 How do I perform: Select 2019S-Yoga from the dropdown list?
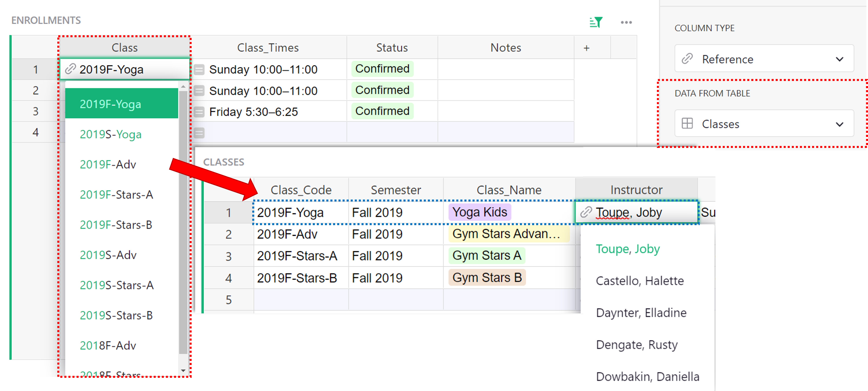coord(110,134)
